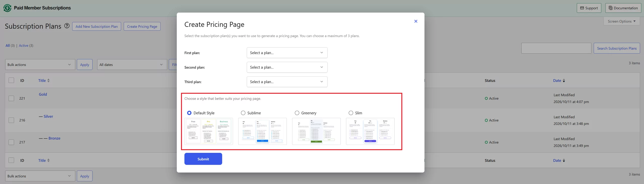This screenshot has width=644, height=184.
Task: Open the Documentation link in the header
Action: pos(623,8)
